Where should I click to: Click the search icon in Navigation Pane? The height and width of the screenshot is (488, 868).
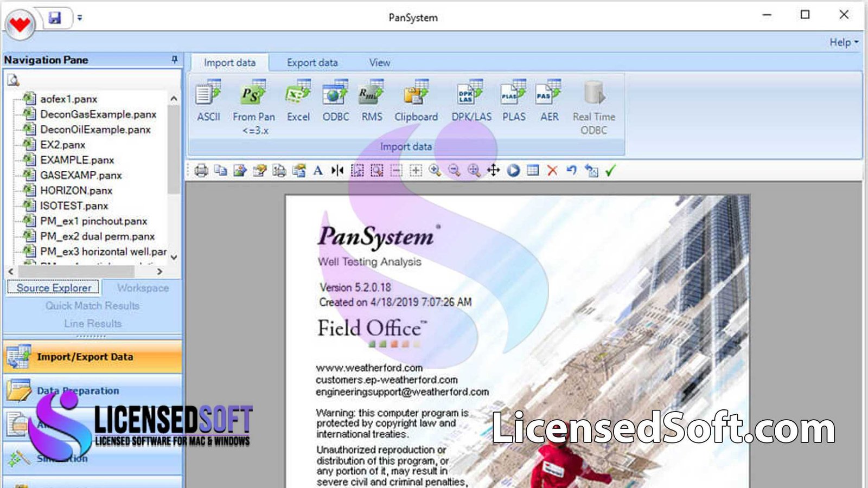[13, 80]
